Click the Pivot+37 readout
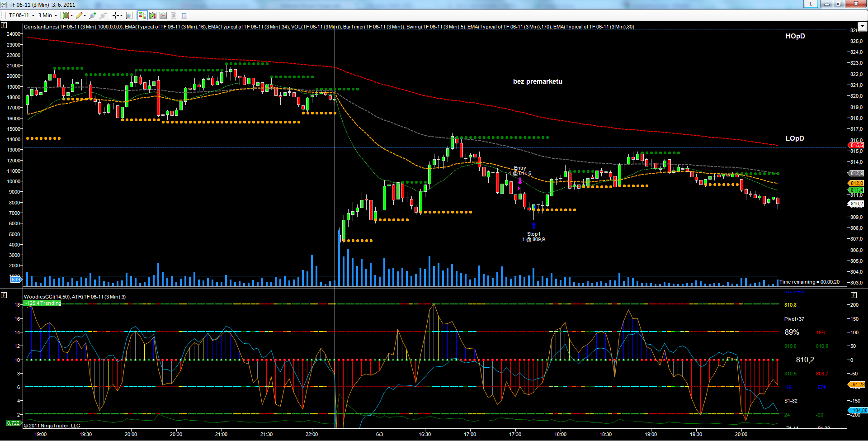The width and height of the screenshot is (868, 441). (x=794, y=319)
